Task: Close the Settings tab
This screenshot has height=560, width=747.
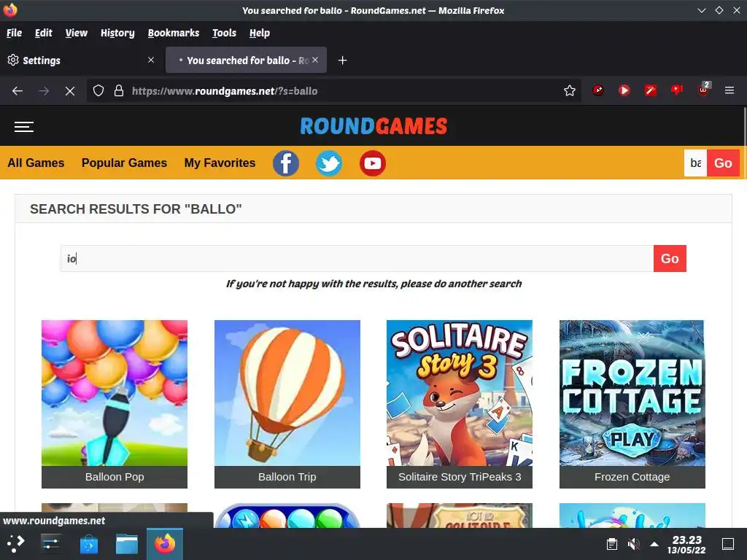Action: click(151, 60)
